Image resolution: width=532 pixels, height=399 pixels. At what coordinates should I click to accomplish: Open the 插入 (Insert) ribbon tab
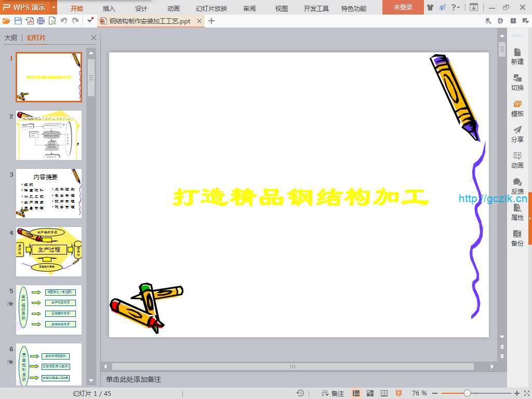pyautogui.click(x=109, y=8)
